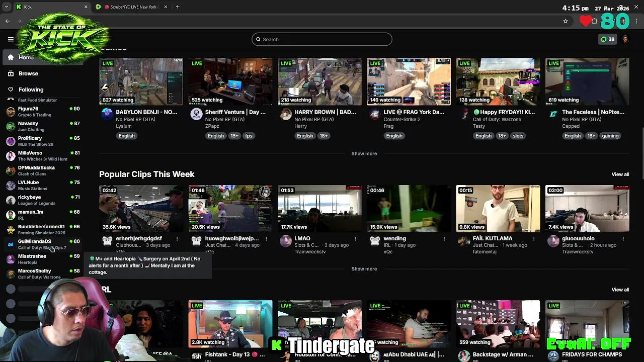The height and width of the screenshot is (362, 644).
Task: Show more live streams above Popular Clips
Action: 364,153
